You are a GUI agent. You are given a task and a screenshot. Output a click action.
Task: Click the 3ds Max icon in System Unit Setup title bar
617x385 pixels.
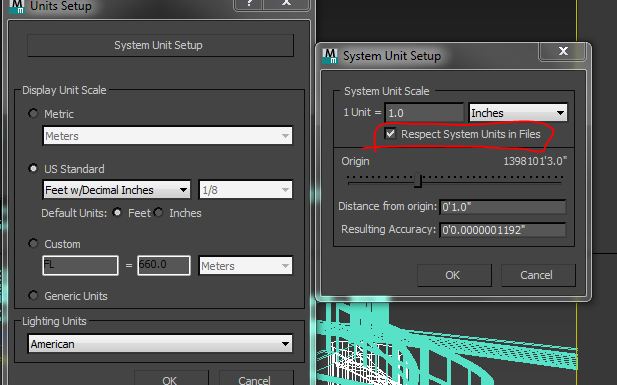(330, 56)
